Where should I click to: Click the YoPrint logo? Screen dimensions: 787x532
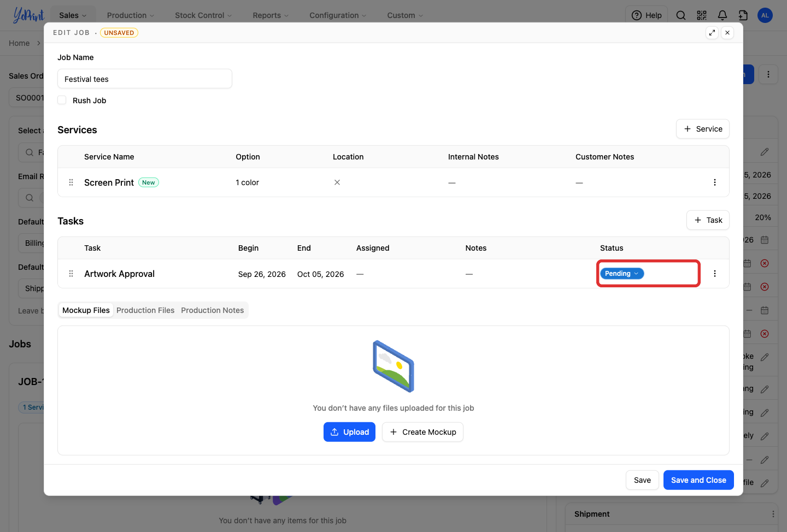click(28, 15)
